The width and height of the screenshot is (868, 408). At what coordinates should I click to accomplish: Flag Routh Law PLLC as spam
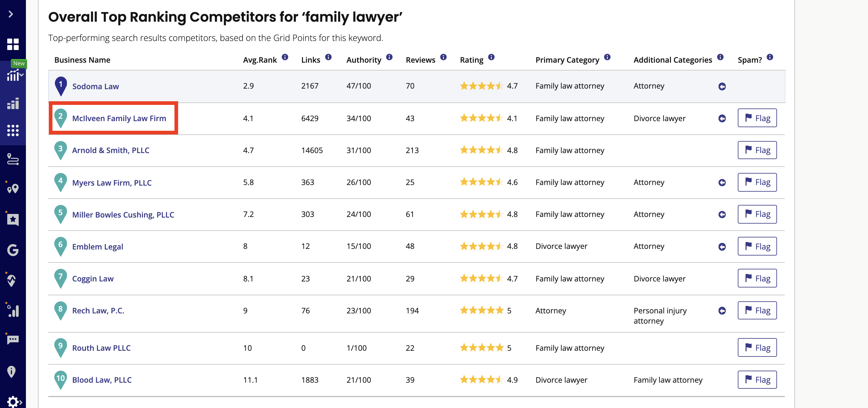pos(757,347)
